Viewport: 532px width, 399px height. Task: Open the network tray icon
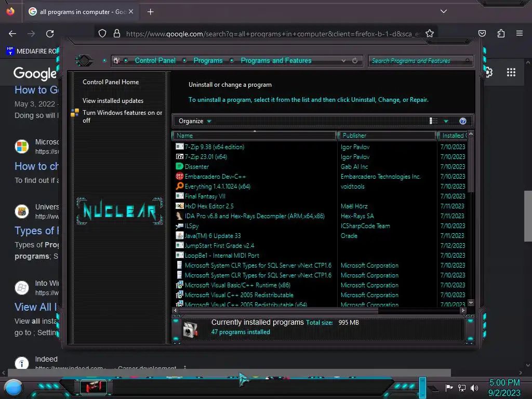pyautogui.click(x=462, y=388)
